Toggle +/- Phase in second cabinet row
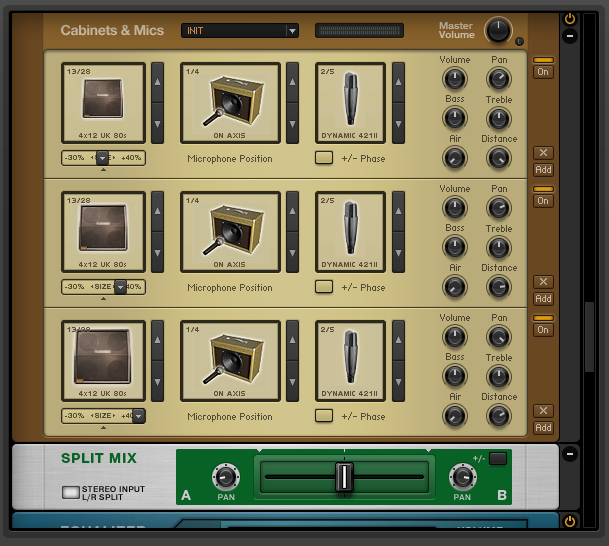609x546 pixels. [x=324, y=287]
